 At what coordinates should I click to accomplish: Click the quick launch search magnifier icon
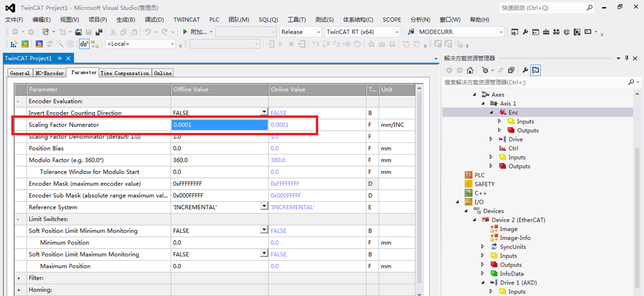[x=590, y=8]
